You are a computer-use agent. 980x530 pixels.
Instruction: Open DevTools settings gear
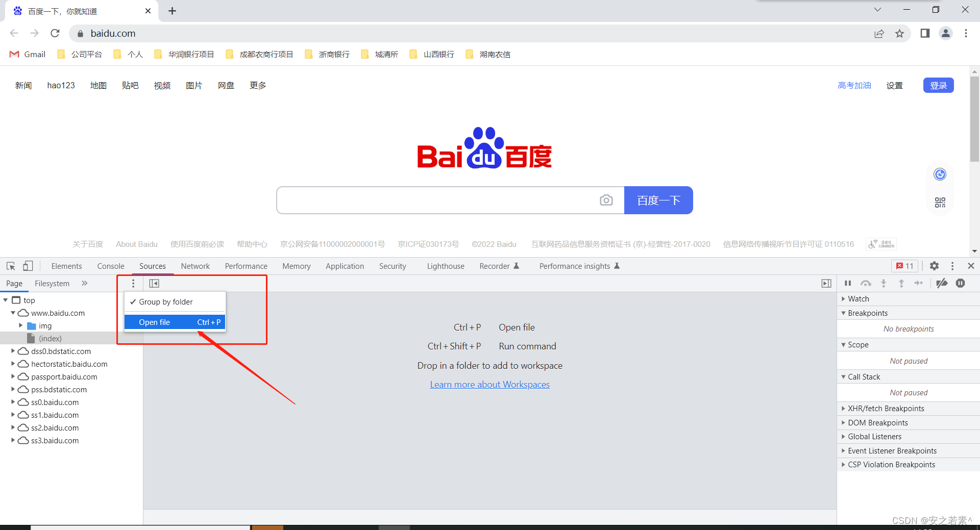934,266
